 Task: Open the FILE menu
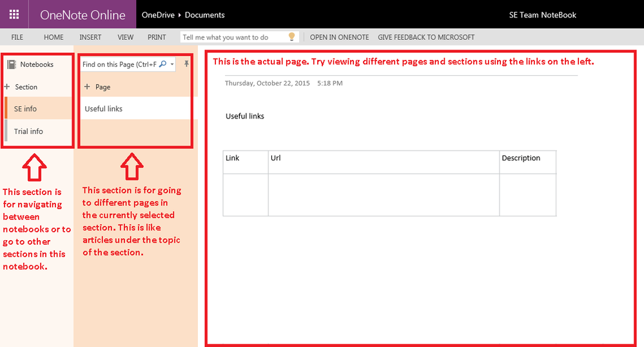click(17, 37)
